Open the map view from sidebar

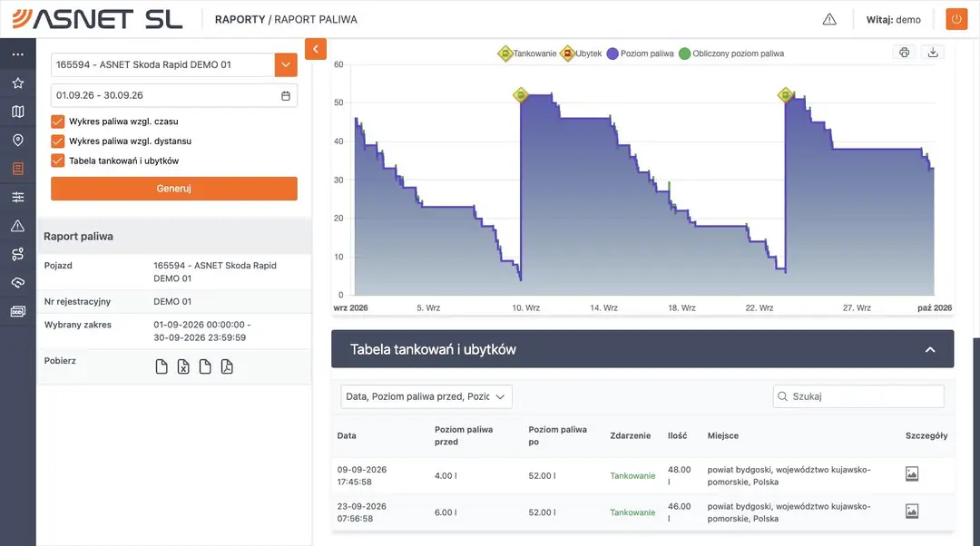click(x=18, y=112)
